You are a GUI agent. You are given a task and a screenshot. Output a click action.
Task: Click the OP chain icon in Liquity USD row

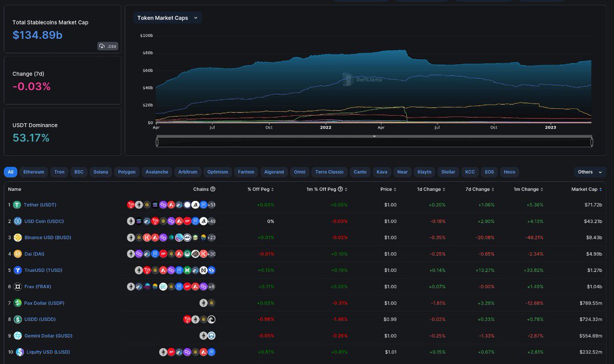[171, 352]
